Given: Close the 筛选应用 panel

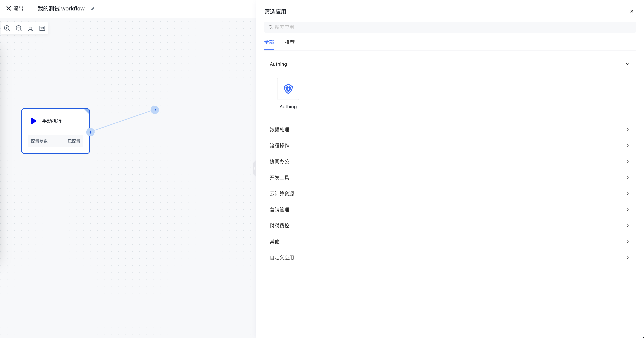Looking at the screenshot, I should (x=632, y=11).
